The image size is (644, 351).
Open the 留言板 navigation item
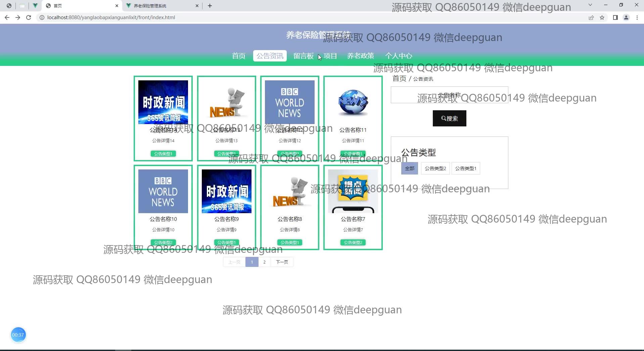pyautogui.click(x=303, y=56)
